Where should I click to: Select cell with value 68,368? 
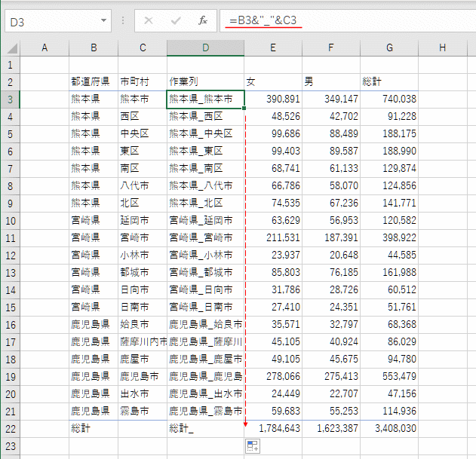(389, 325)
